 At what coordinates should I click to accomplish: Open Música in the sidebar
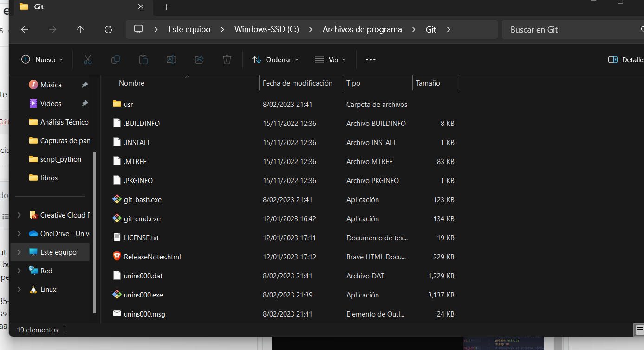tap(51, 85)
